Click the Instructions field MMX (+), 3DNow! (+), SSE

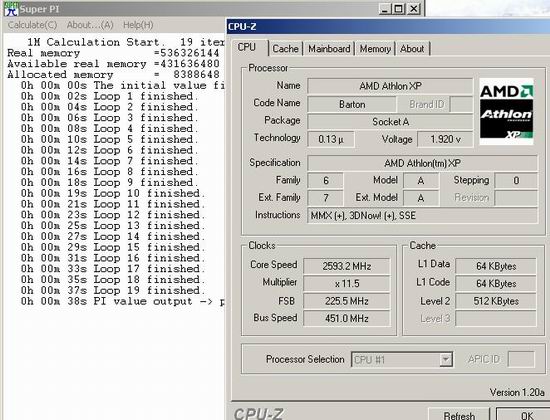(422, 215)
